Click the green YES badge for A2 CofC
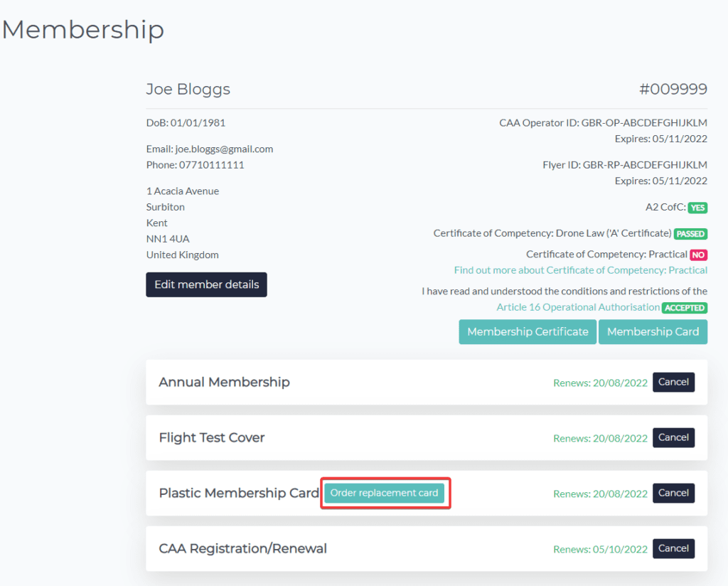The width and height of the screenshot is (728, 586). [x=697, y=208]
